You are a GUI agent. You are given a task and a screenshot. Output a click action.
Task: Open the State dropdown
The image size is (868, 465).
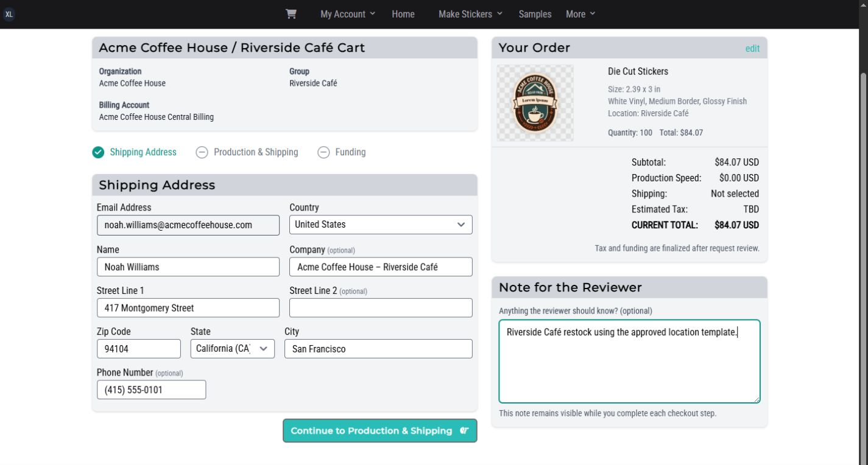click(x=233, y=349)
